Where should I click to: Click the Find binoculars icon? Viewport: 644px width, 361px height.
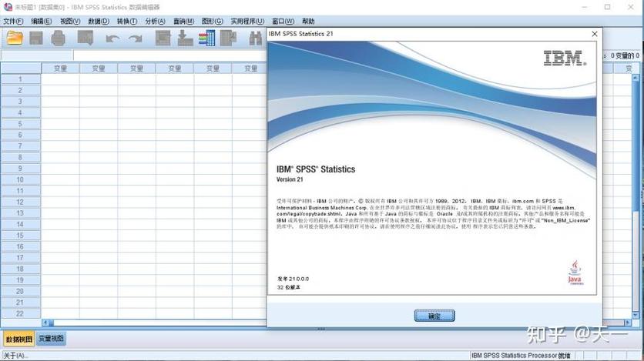(x=256, y=38)
